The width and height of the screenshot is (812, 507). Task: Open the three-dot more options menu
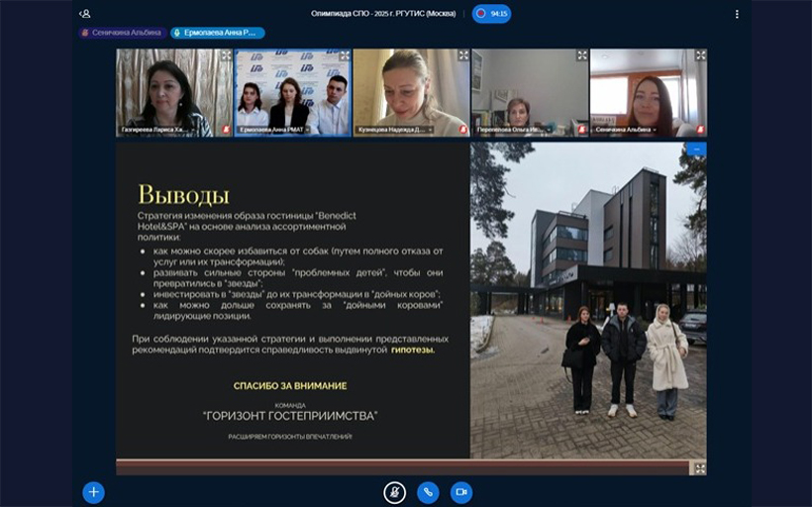point(737,14)
